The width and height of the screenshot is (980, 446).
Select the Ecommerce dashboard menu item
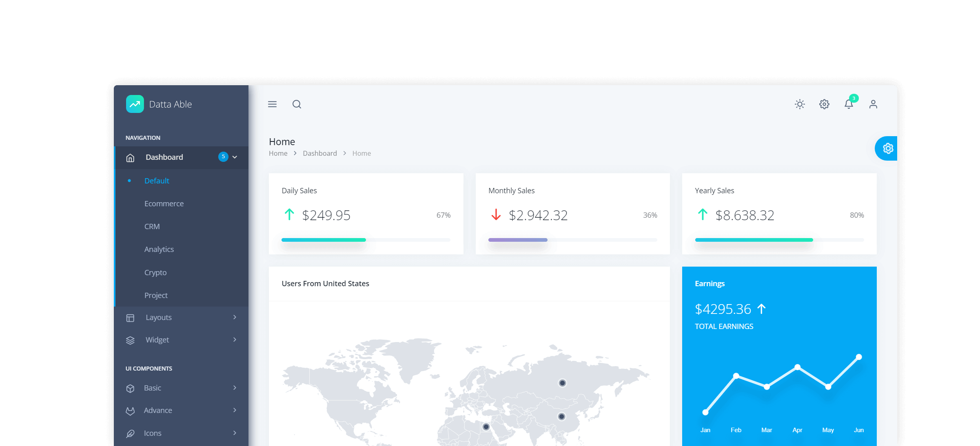click(x=164, y=203)
